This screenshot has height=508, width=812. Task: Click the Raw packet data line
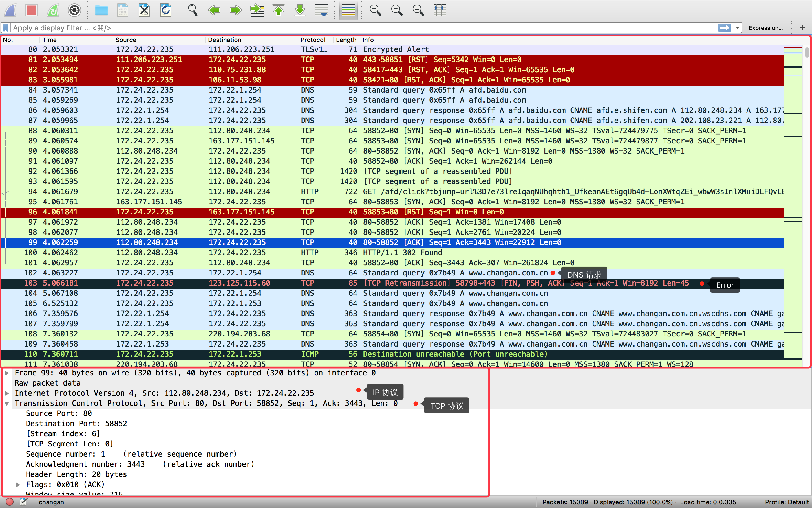pos(48,383)
